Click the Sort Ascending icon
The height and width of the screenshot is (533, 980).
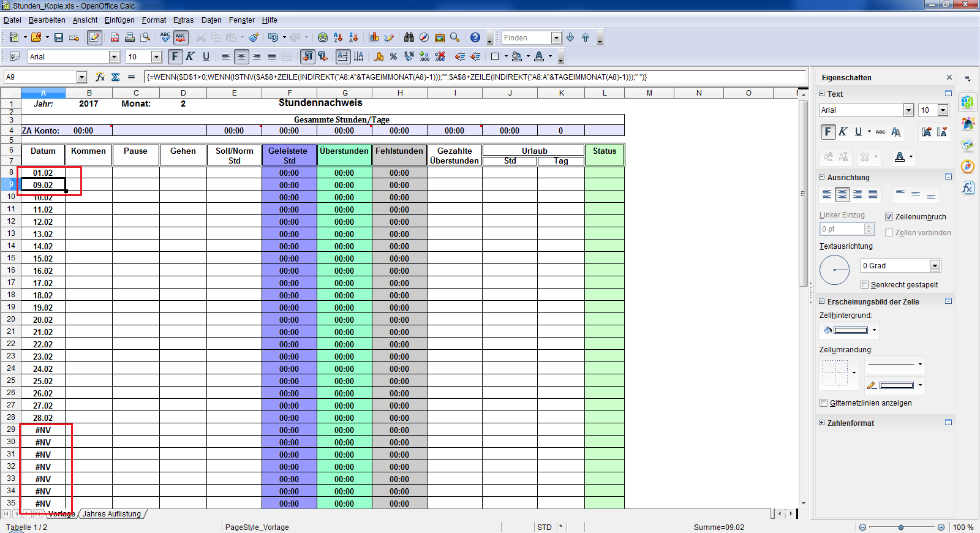pos(337,38)
